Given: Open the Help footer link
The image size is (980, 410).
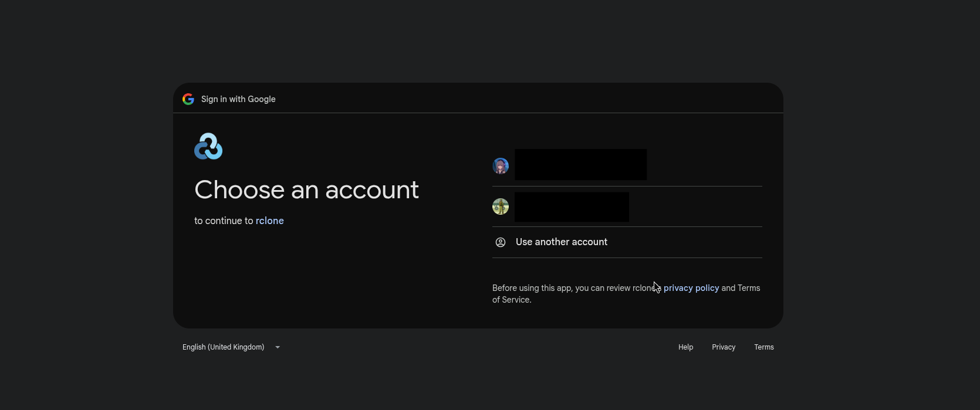Looking at the screenshot, I should click(685, 347).
